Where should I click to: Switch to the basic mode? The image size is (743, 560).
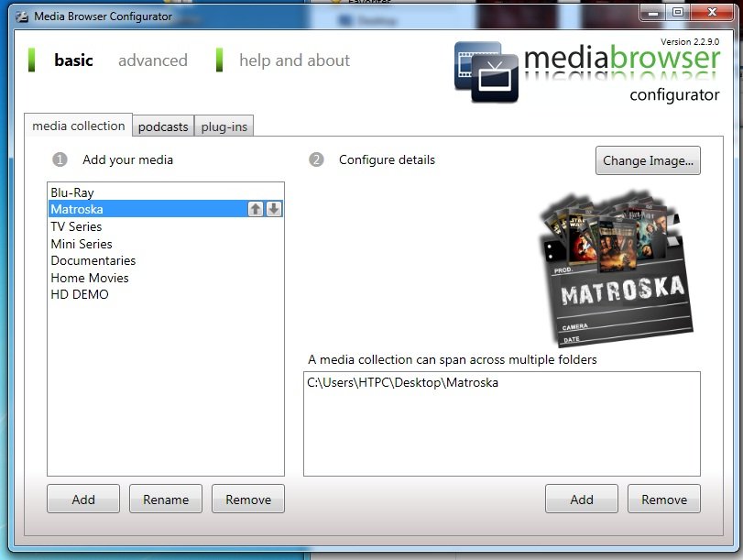coord(73,60)
